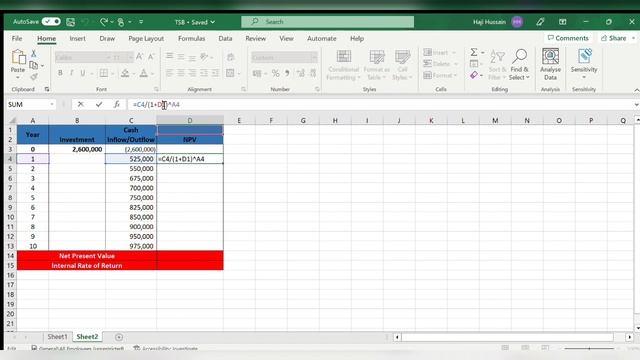Viewport: 640px width, 360px height.
Task: Click the Font Color letter icon
Action: [143, 73]
